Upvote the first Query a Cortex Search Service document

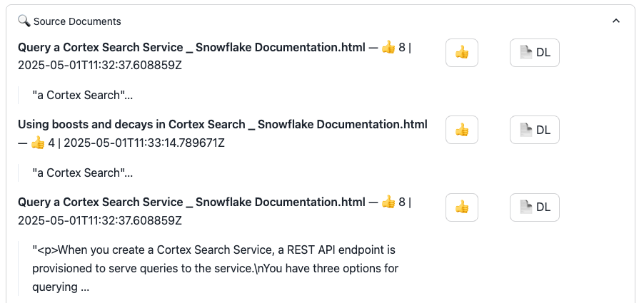(462, 53)
